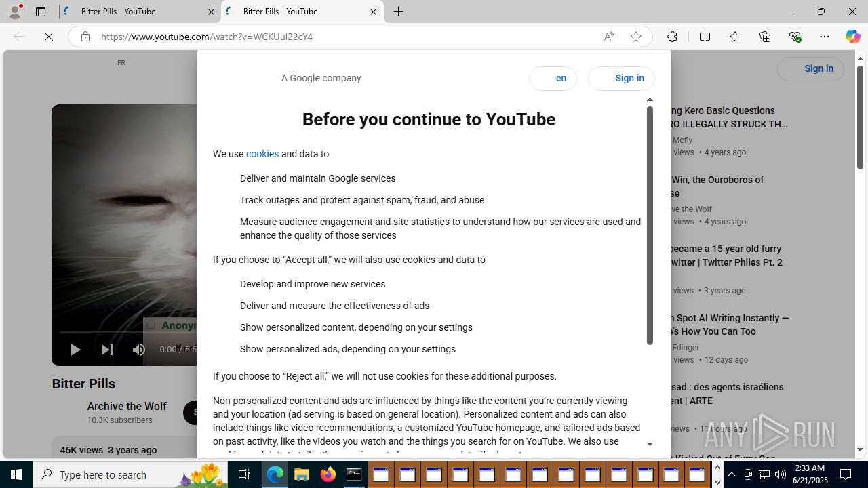Show hidden system tray icons

732,474
